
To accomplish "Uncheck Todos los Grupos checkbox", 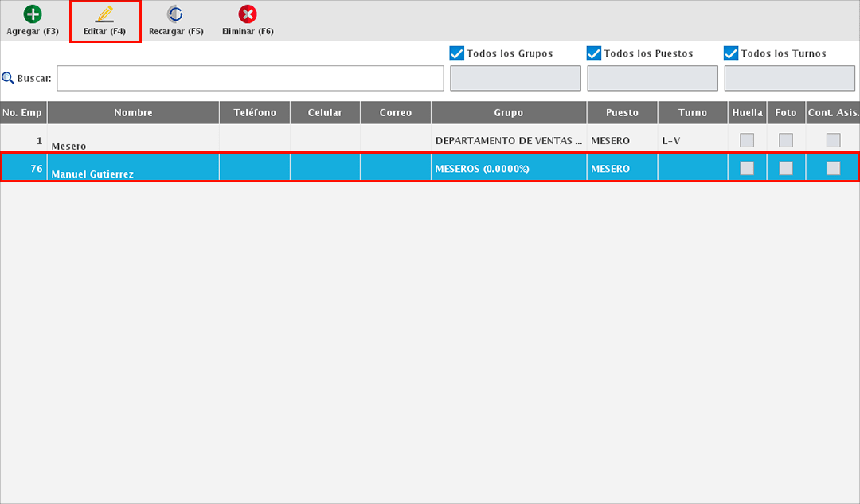I will point(457,53).
